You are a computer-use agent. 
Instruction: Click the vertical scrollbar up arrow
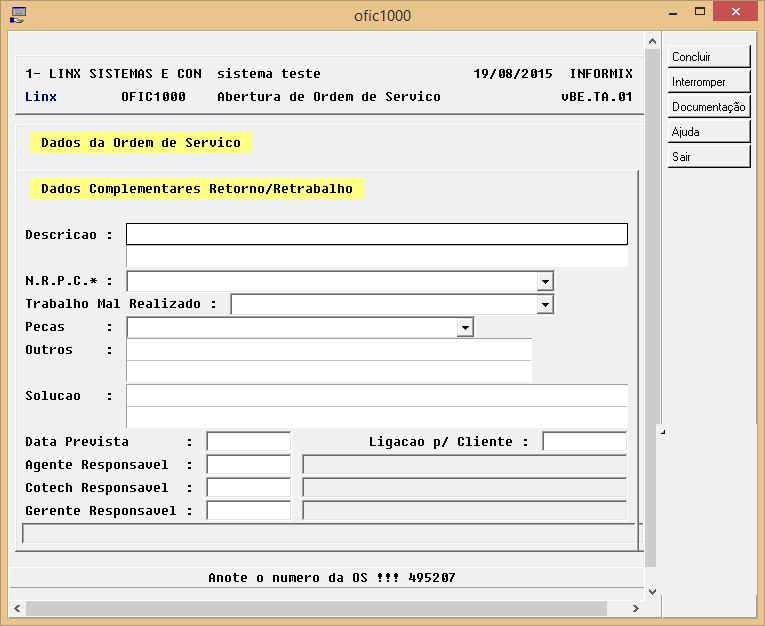(x=652, y=41)
